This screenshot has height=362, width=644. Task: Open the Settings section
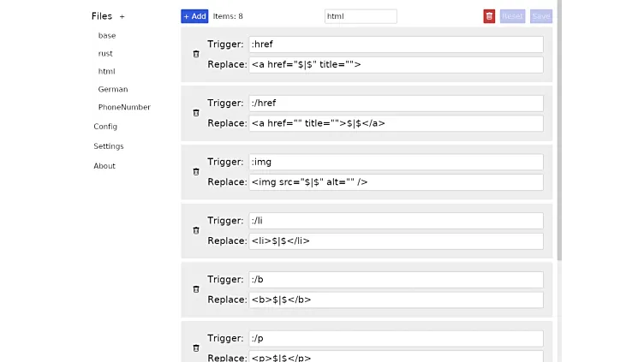pyautogui.click(x=109, y=146)
